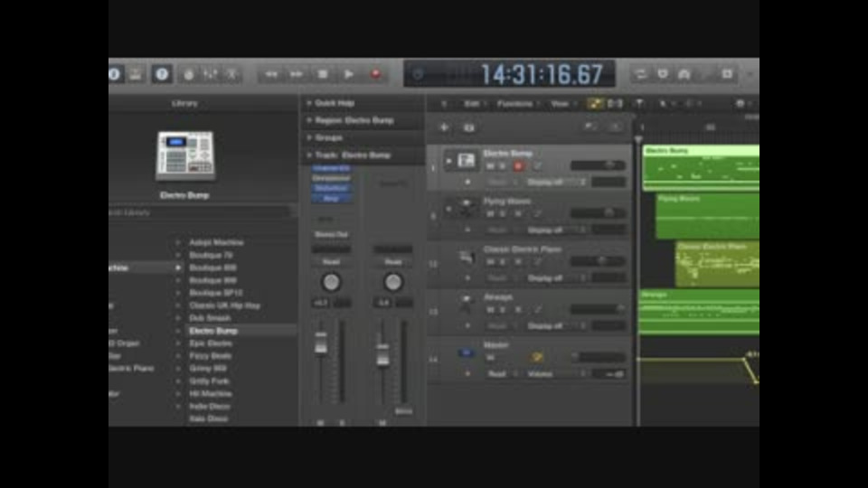
Task: Mute the track in header row 13
Action: coord(490,310)
